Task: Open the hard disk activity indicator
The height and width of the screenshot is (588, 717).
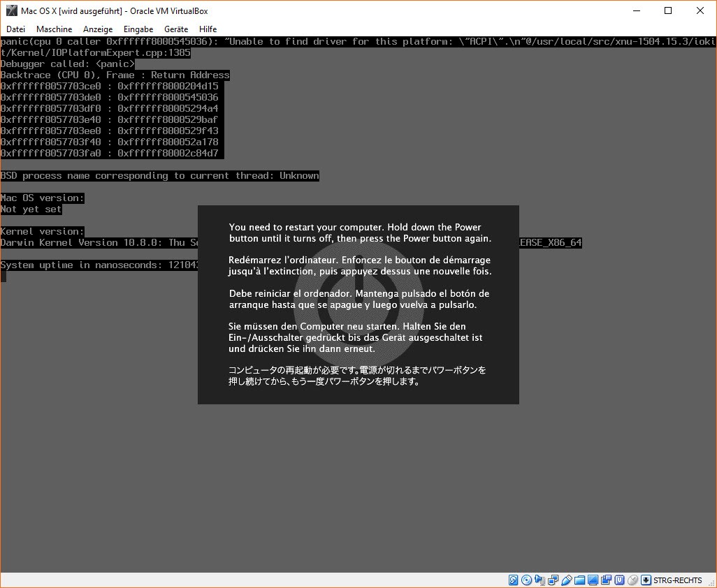Action: 513,580
